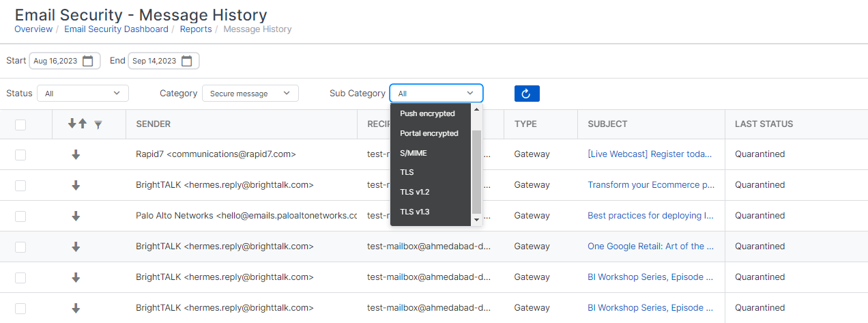Select TLS v1.3 in the dropdown list

(415, 212)
